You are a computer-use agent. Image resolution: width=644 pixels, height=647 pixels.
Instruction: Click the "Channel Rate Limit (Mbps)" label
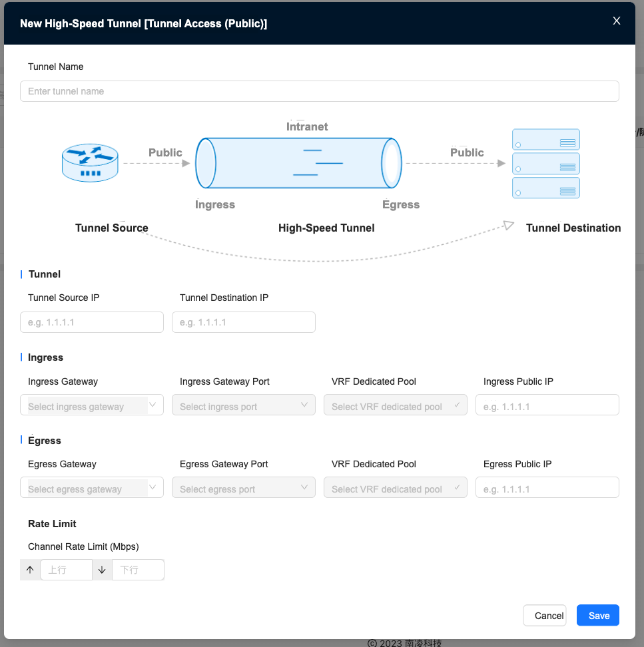coord(83,546)
